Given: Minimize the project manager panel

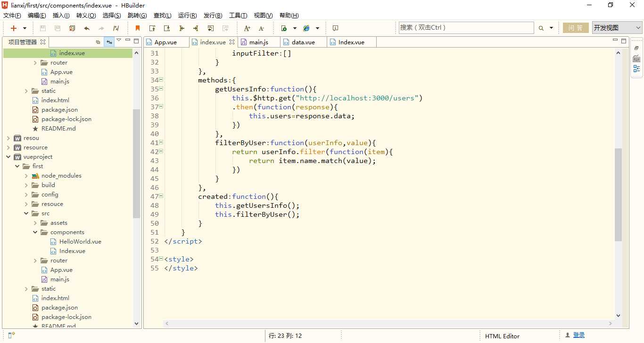Looking at the screenshot, I should [127, 41].
